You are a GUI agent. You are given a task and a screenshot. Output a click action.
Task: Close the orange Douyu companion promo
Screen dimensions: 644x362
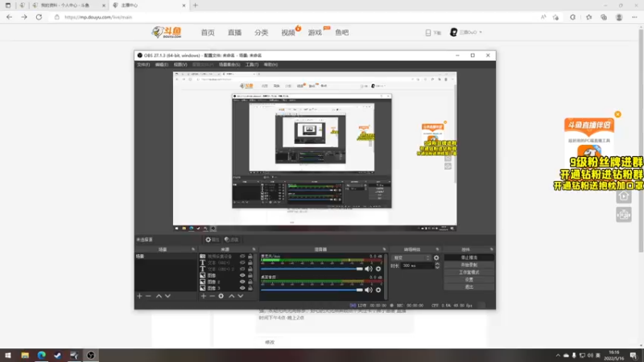(x=617, y=114)
